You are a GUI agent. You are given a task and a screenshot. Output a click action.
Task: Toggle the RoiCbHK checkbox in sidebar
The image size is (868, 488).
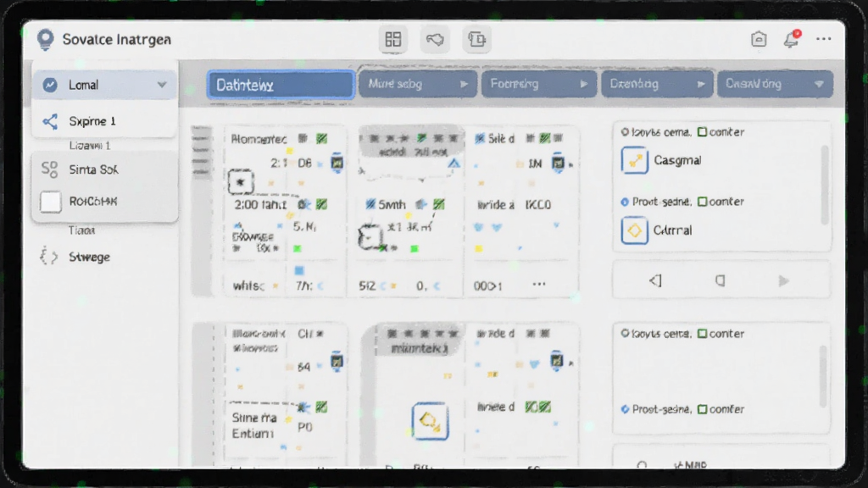tap(50, 202)
